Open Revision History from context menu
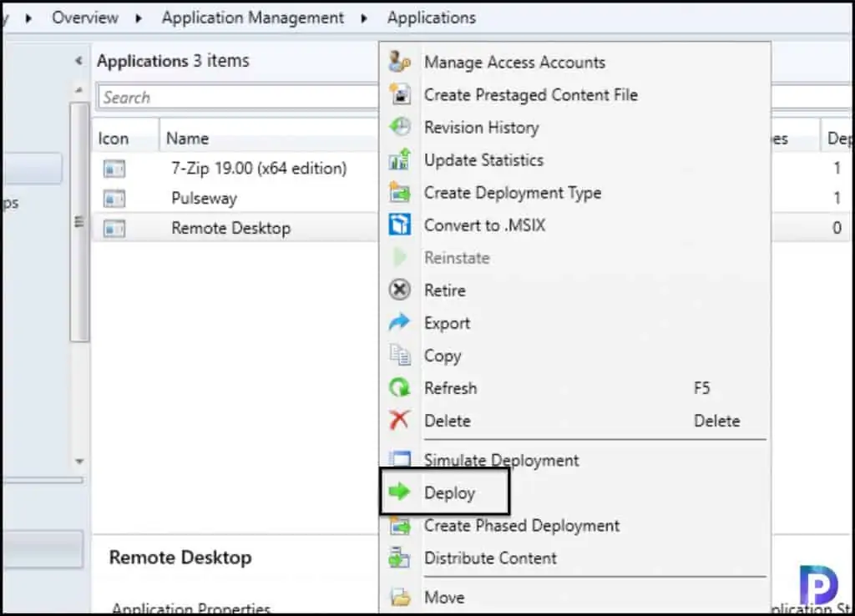Screen dimensions: 855x616 (x=575, y=127)
